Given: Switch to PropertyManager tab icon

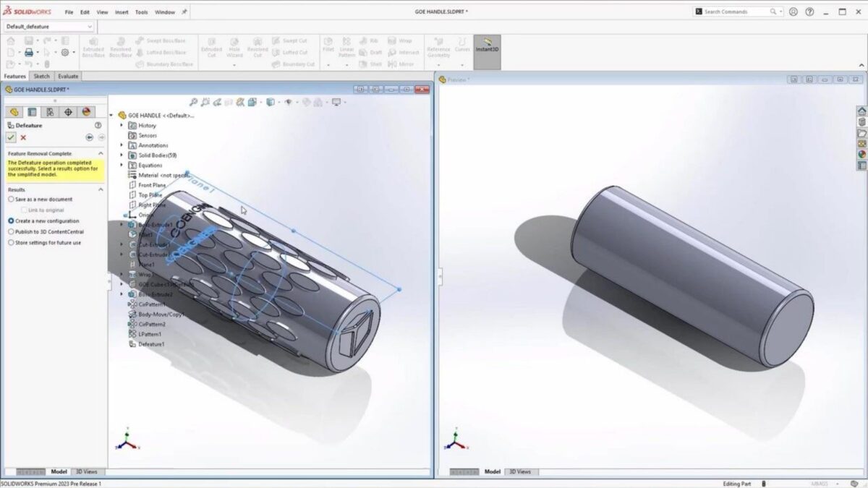Looking at the screenshot, I should (32, 112).
